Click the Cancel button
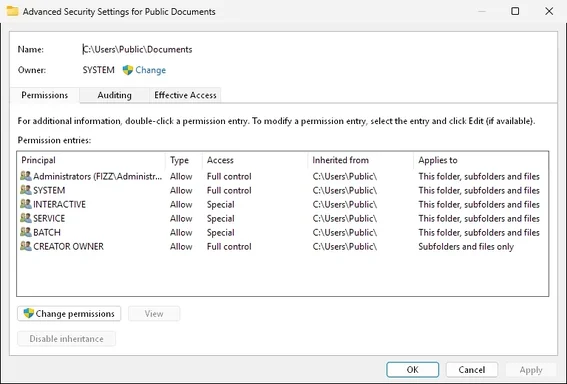 [472, 370]
